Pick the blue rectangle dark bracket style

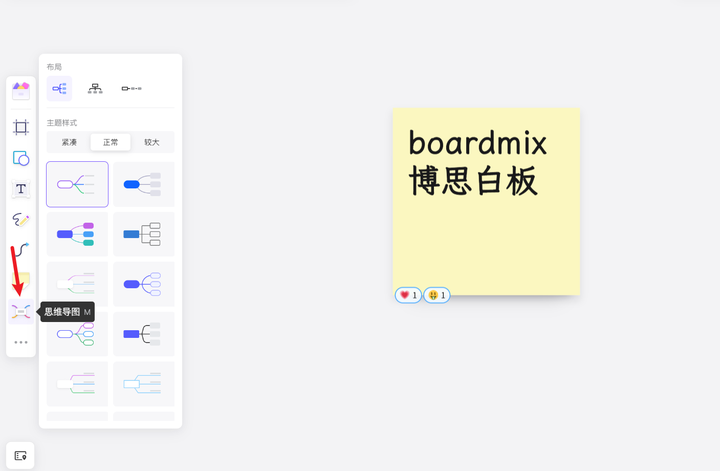click(144, 334)
